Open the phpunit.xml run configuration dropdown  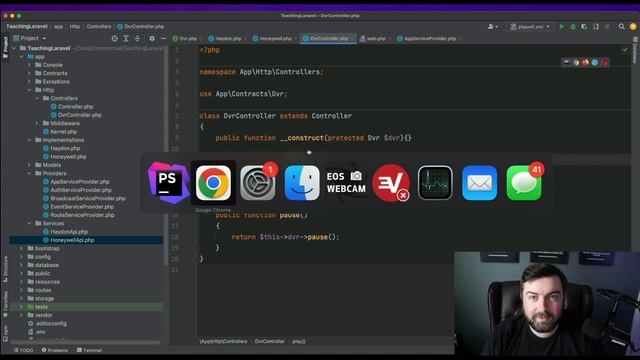530,27
